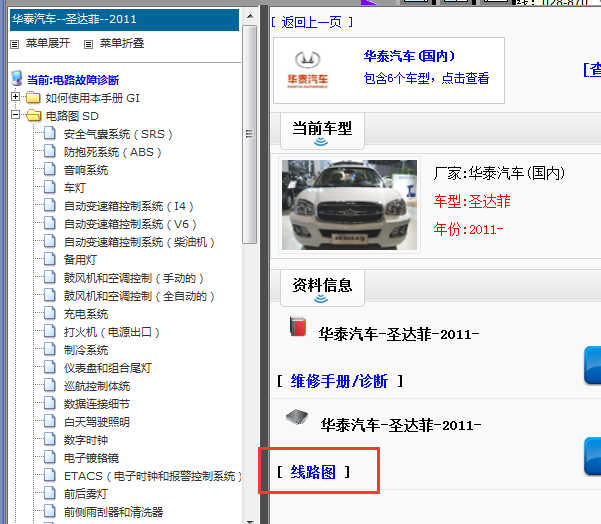Open the 线路图 link

(313, 472)
